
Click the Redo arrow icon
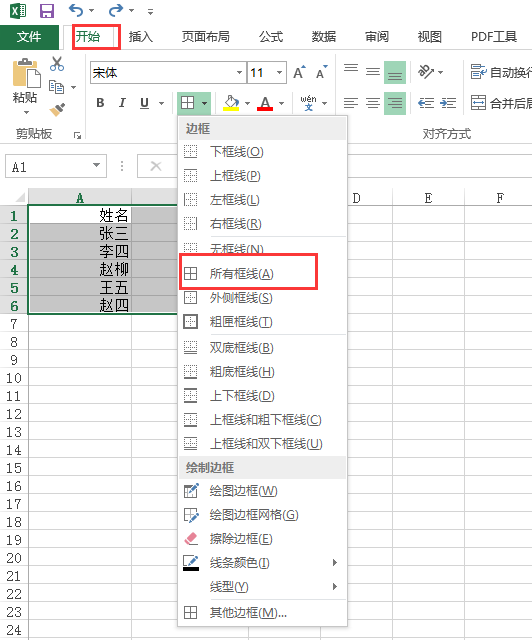116,10
